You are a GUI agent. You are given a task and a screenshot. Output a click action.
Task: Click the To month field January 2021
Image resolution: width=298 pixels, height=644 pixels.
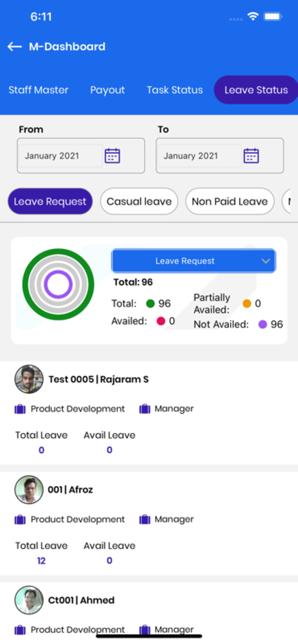[199, 156]
